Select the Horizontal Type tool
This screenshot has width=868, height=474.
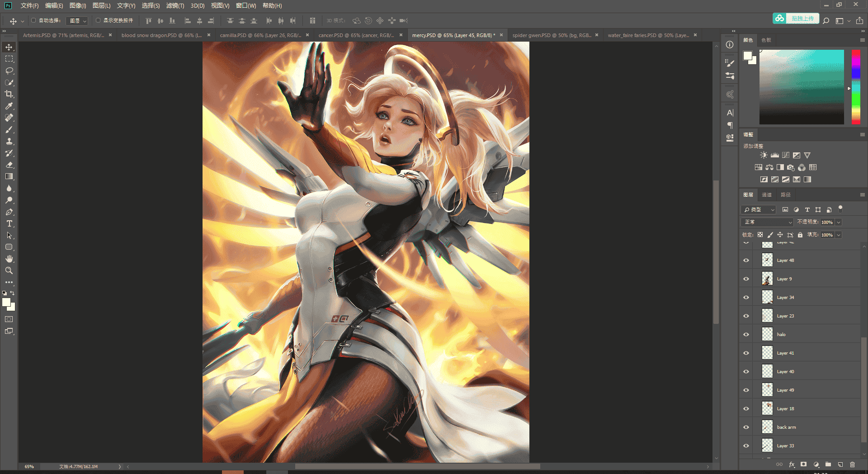9,223
